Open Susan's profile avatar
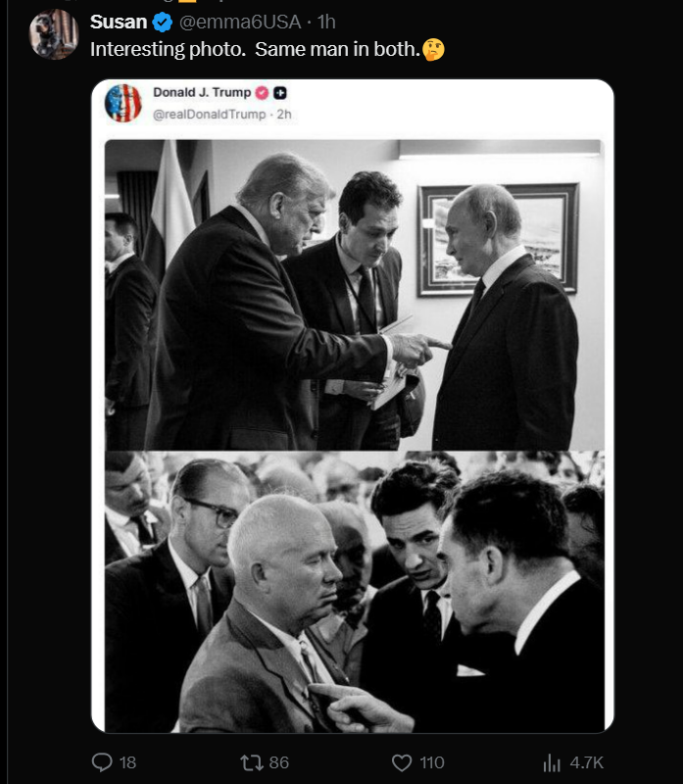Image resolution: width=683 pixels, height=784 pixels. [54, 34]
